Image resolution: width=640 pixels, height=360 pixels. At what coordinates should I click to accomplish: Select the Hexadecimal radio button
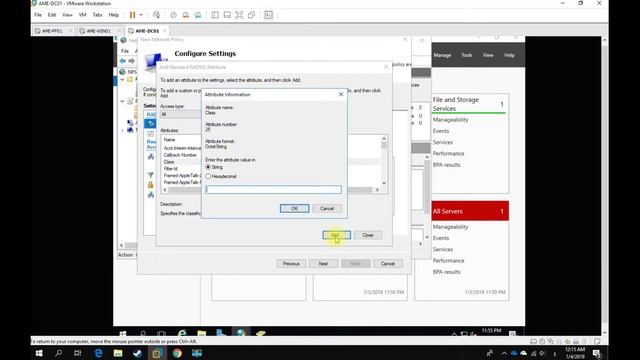point(208,176)
